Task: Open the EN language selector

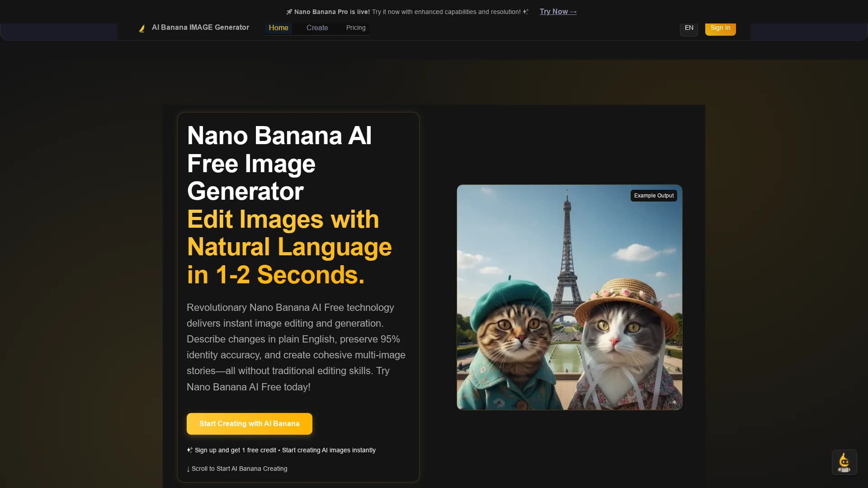Action: [x=689, y=28]
